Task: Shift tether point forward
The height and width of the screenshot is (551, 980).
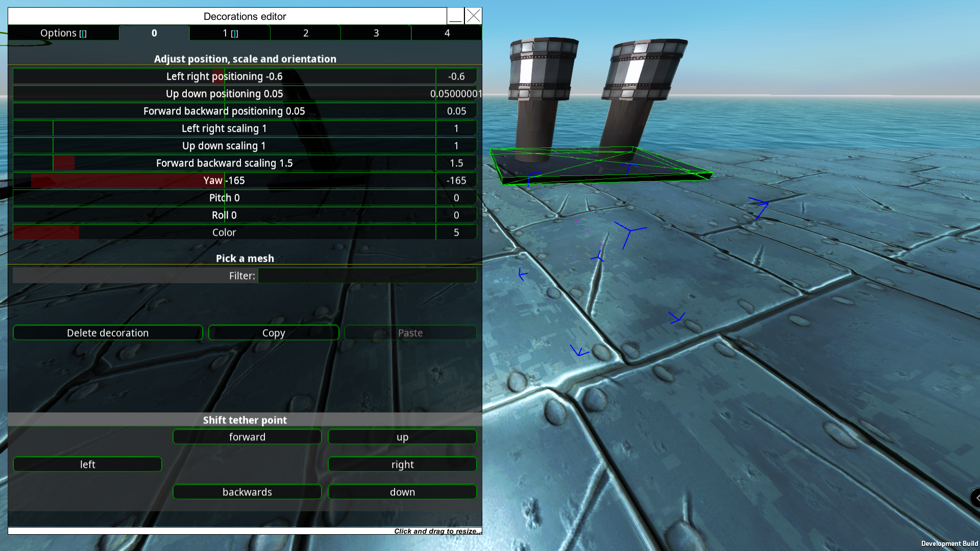Action: click(247, 437)
